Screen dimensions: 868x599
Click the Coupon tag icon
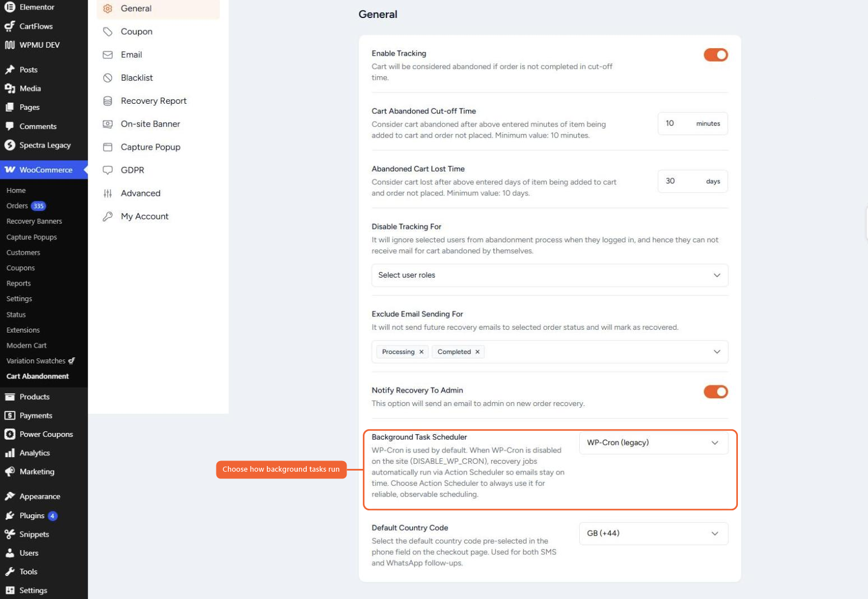click(x=108, y=31)
